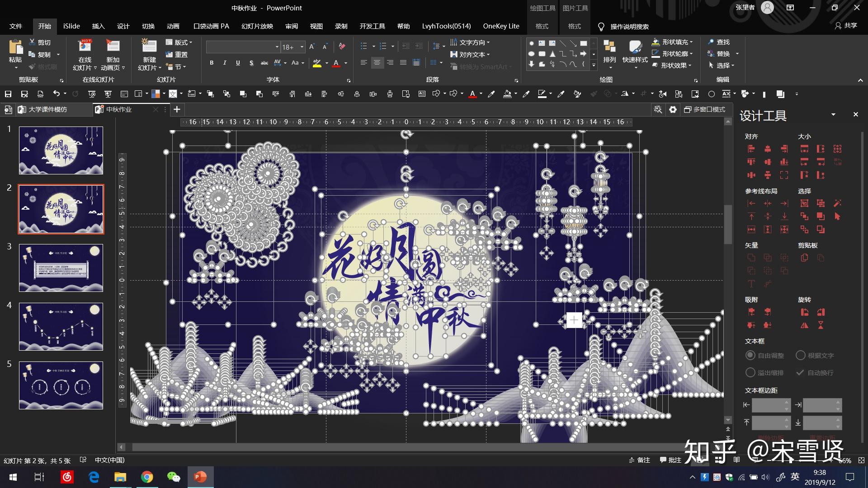Select the 溢出缩排 radio option
868x488 pixels.
click(x=750, y=373)
